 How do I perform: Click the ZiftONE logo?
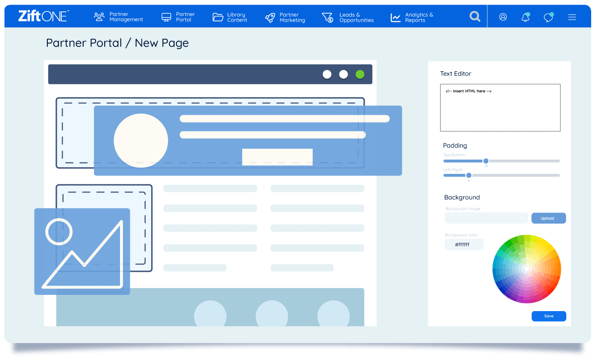point(43,16)
